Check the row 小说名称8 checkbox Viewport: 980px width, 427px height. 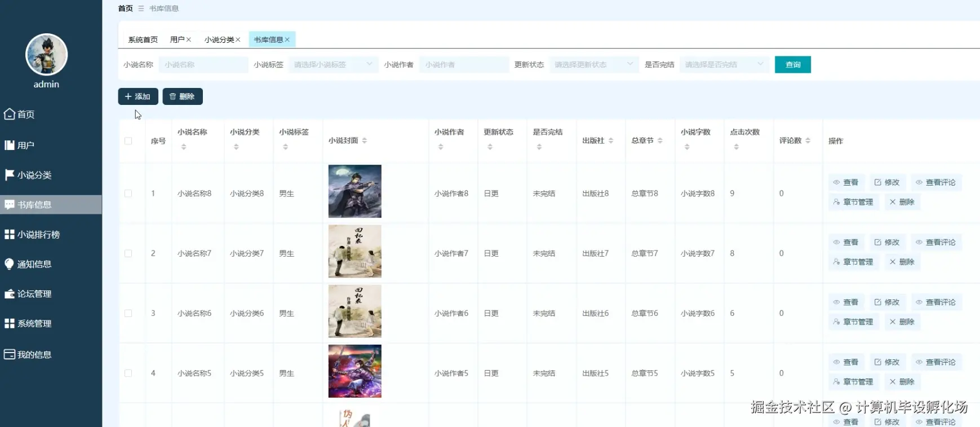coord(128,193)
